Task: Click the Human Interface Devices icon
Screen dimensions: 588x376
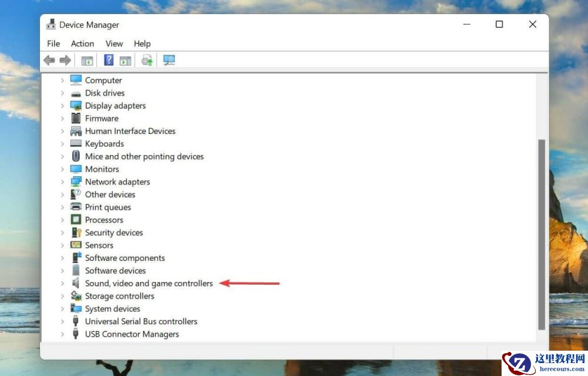Action: pyautogui.click(x=76, y=131)
